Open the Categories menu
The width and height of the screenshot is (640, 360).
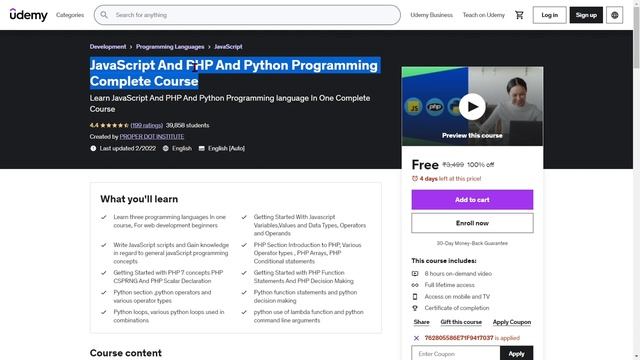tap(70, 15)
